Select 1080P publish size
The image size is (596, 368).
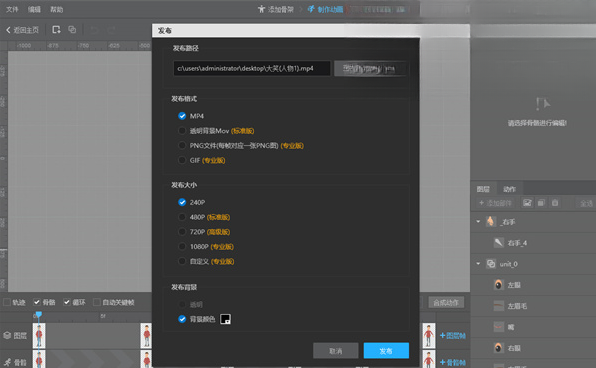(x=182, y=247)
